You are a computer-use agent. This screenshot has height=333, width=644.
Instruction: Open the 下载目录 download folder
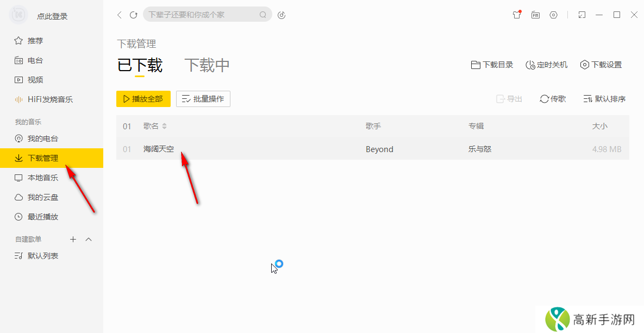point(491,64)
